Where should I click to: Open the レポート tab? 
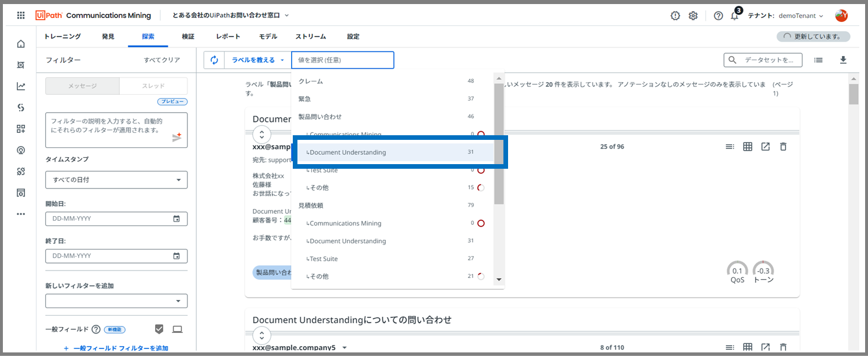tap(228, 36)
